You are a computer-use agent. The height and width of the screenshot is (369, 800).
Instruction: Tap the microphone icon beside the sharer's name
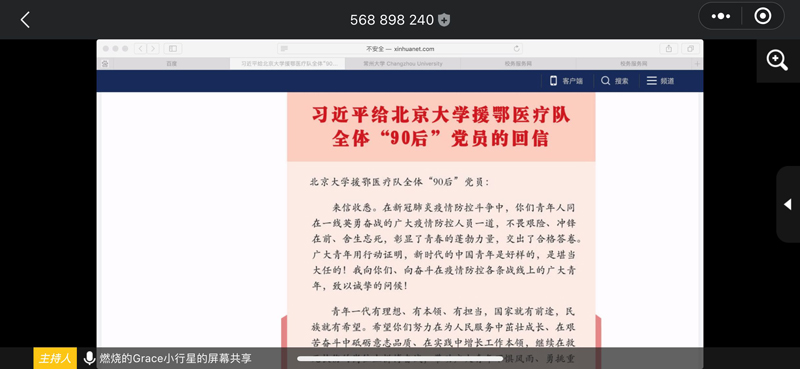89,358
